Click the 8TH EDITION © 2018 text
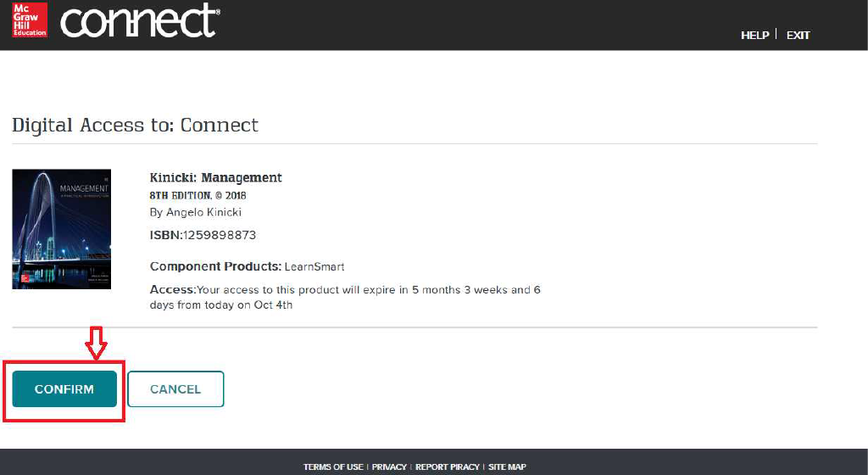 (x=198, y=195)
